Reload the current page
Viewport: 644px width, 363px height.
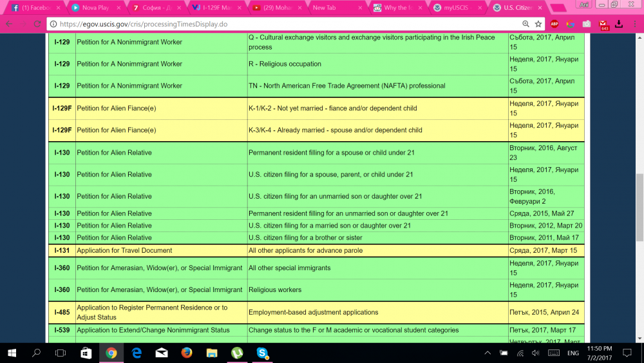37,25
